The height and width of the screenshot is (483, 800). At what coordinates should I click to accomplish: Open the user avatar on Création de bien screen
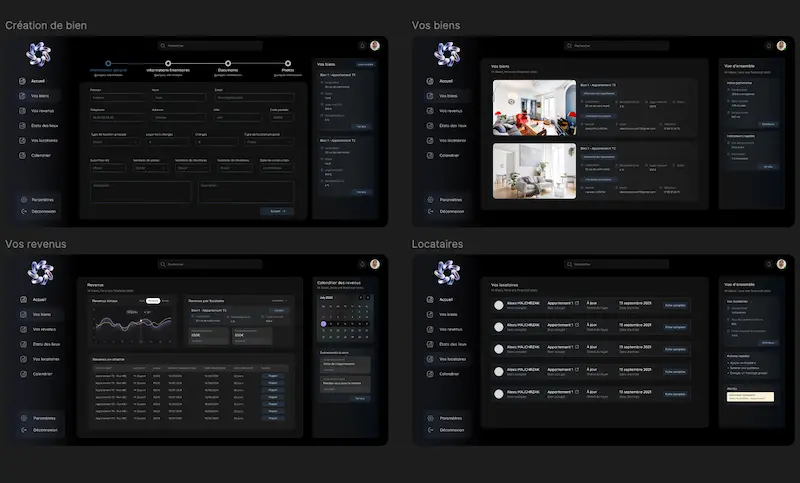tap(375, 45)
